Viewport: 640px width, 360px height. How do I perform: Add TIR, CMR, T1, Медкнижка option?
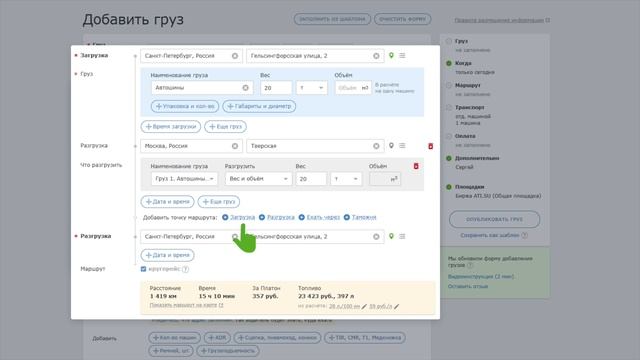(365, 338)
